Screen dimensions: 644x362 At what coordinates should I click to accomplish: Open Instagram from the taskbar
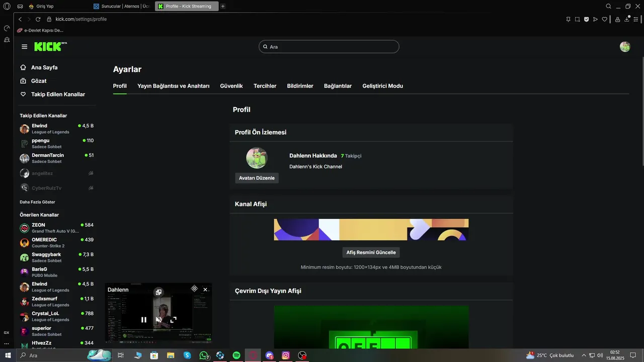286,355
